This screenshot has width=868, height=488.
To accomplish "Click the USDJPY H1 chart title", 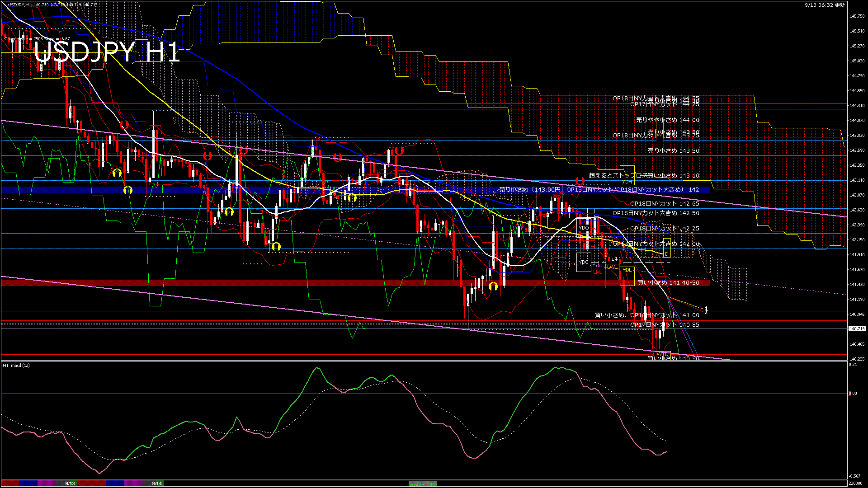I will (x=107, y=52).
